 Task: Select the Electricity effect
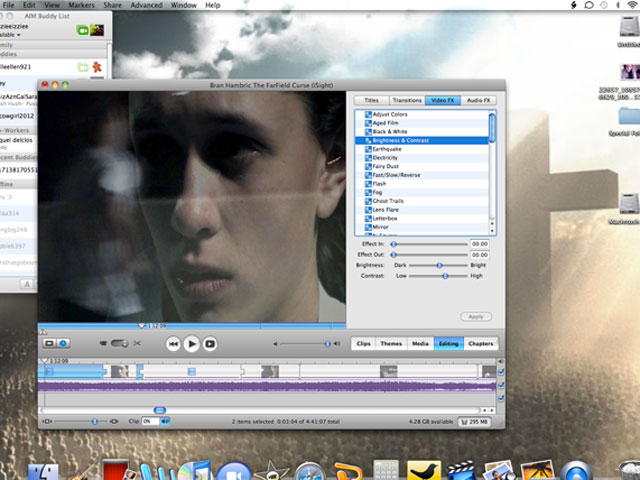(422, 158)
